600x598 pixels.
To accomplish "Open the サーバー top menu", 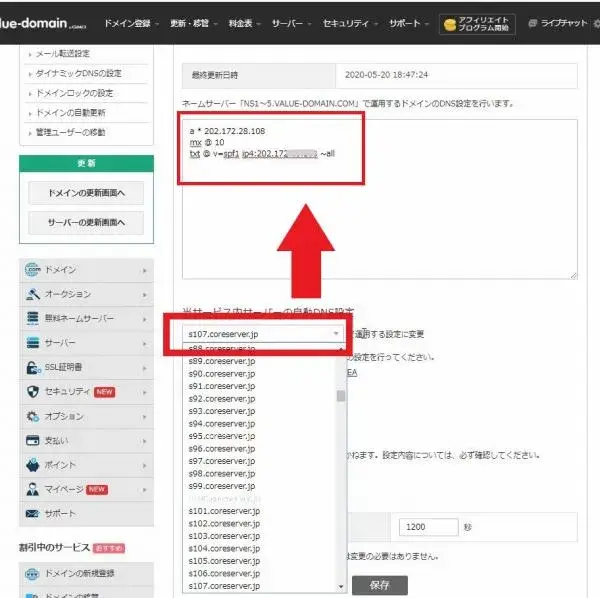I will pyautogui.click(x=291, y=24).
